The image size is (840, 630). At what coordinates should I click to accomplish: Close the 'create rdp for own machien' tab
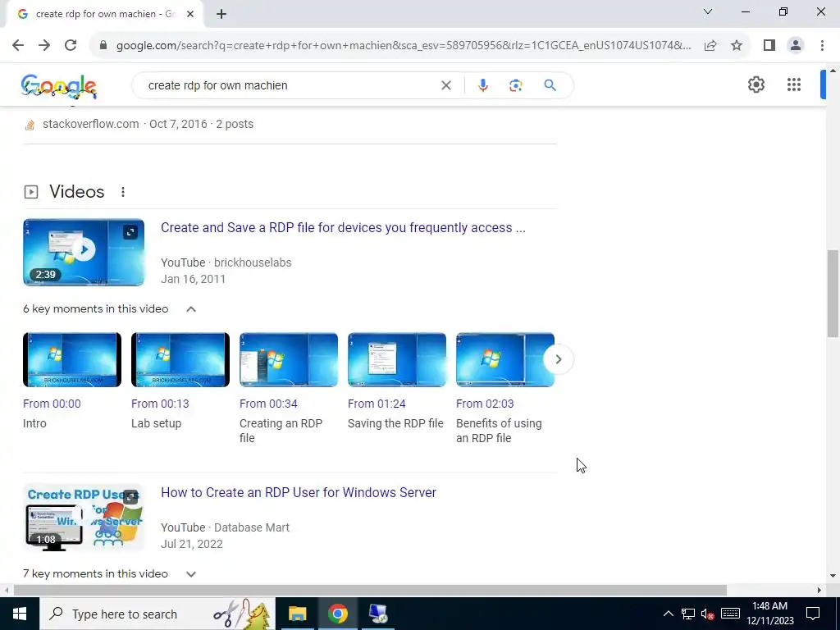coord(190,14)
